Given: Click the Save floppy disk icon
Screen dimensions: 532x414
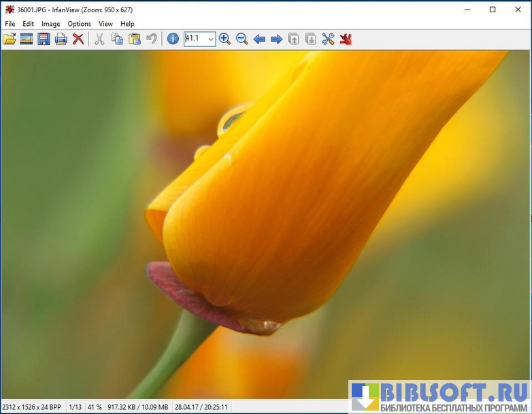Looking at the screenshot, I should [x=44, y=39].
